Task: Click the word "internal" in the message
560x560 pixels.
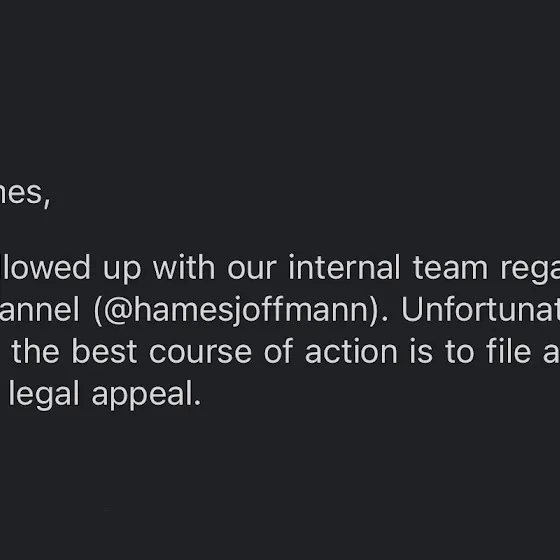Action: [x=344, y=268]
